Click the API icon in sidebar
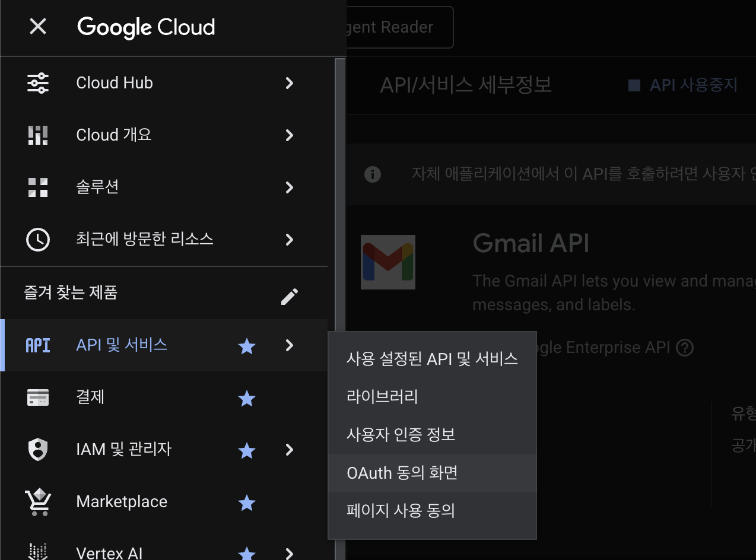756x560 pixels. click(39, 345)
